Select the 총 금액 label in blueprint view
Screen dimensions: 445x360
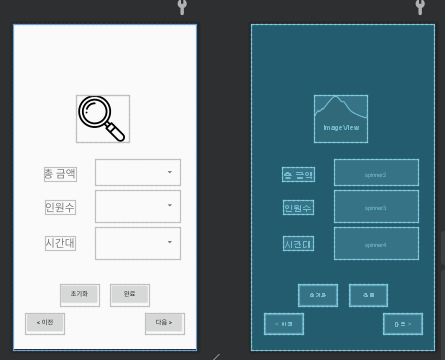click(x=298, y=174)
